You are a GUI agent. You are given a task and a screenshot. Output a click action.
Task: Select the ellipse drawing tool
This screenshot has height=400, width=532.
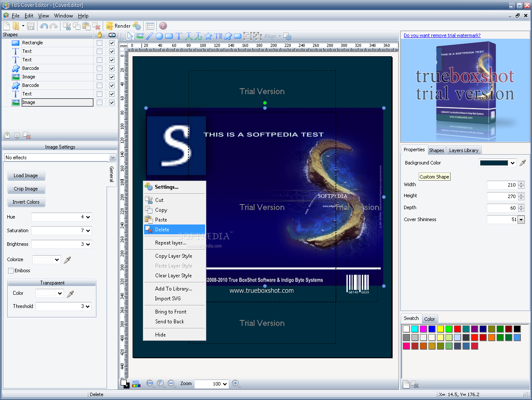(159, 36)
